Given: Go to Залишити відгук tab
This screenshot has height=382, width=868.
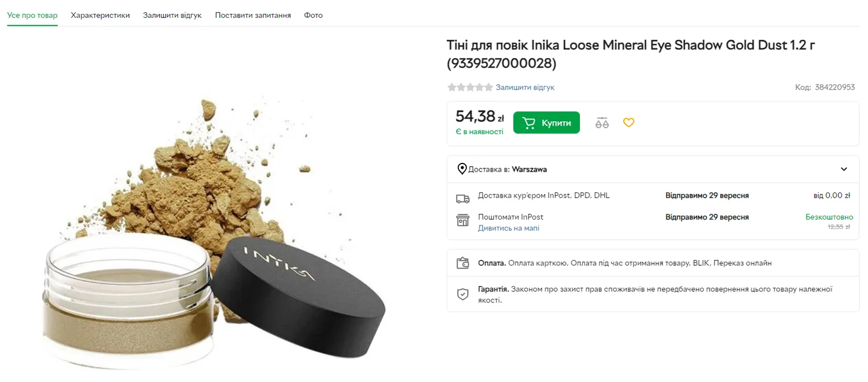Looking at the screenshot, I should [172, 15].
